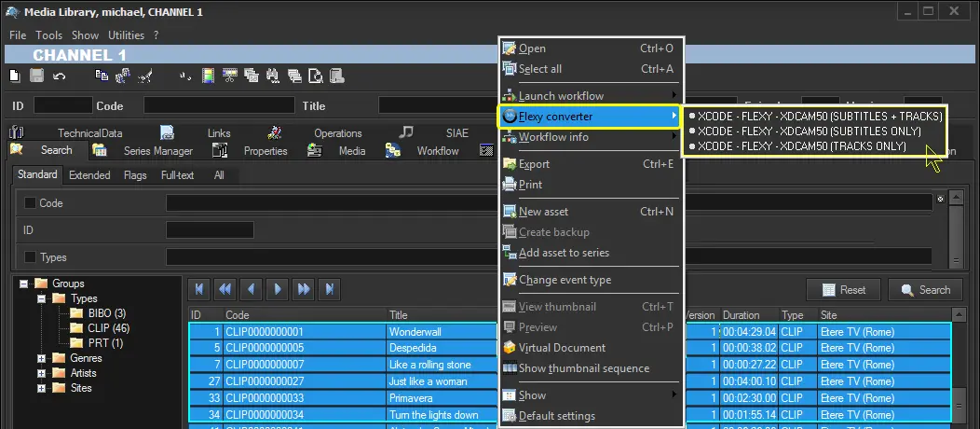Viewport: 980px width, 429px height.
Task: Switch to the Series Manager tab
Action: point(157,151)
